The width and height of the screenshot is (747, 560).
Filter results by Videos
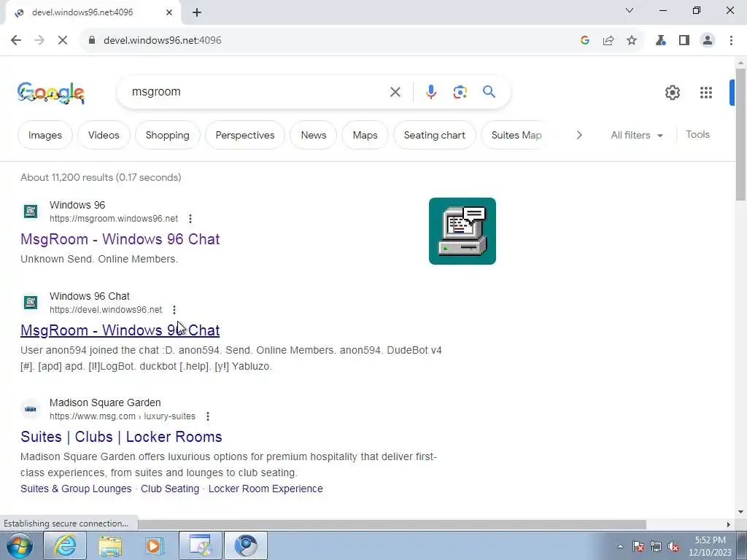tap(104, 135)
